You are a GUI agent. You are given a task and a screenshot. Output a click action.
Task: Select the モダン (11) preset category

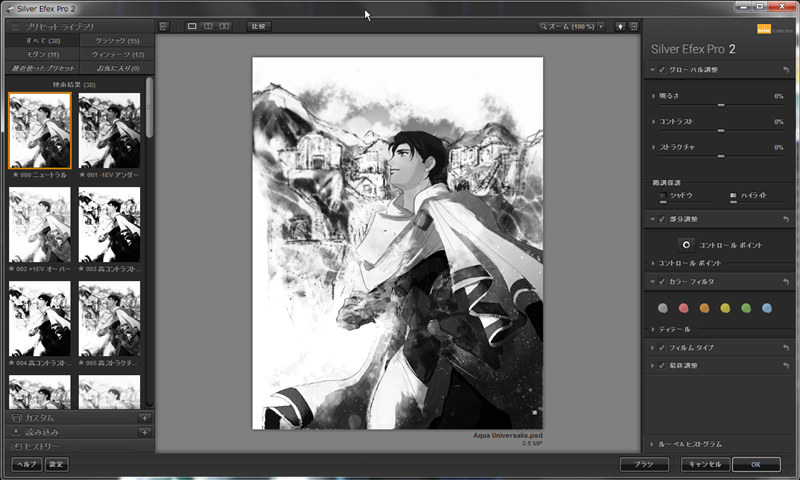(x=43, y=54)
